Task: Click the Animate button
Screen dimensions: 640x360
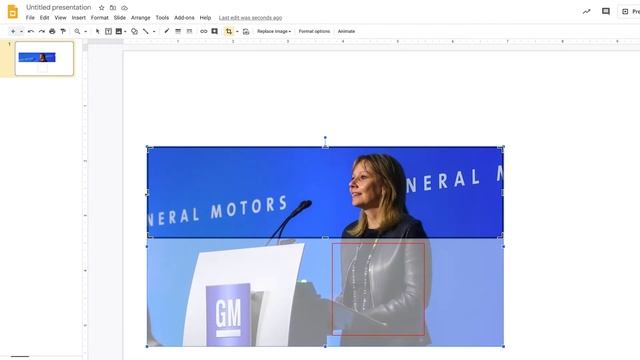Action: tap(346, 31)
